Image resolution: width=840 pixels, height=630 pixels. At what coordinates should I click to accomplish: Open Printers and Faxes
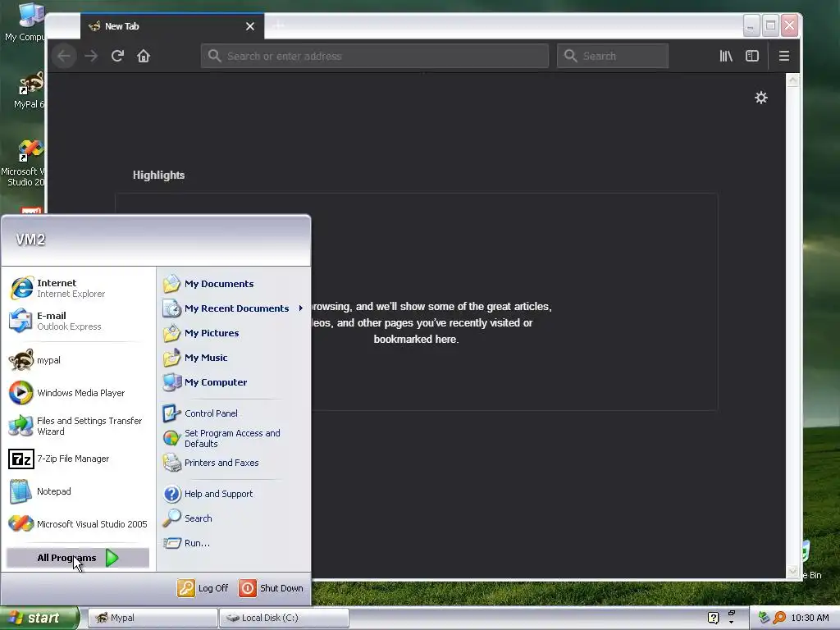[234, 463]
